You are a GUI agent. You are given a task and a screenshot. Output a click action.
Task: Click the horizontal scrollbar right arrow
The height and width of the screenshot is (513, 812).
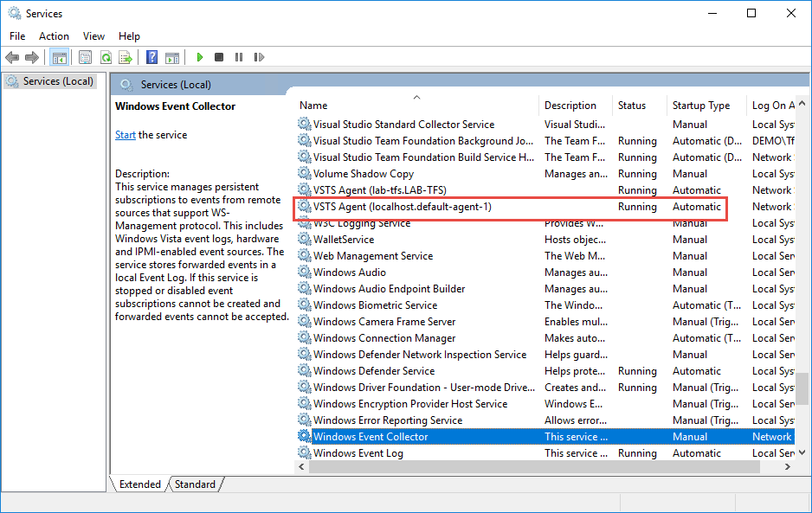point(788,467)
